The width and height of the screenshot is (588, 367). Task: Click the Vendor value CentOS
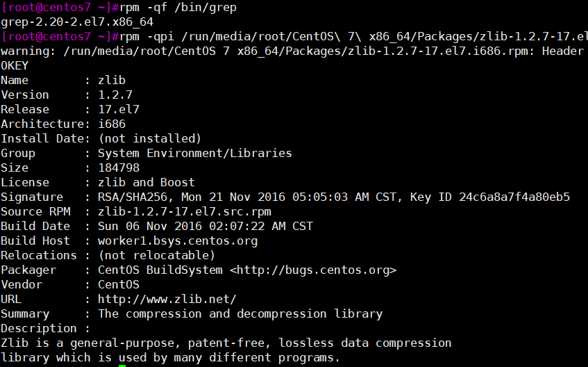(119, 285)
